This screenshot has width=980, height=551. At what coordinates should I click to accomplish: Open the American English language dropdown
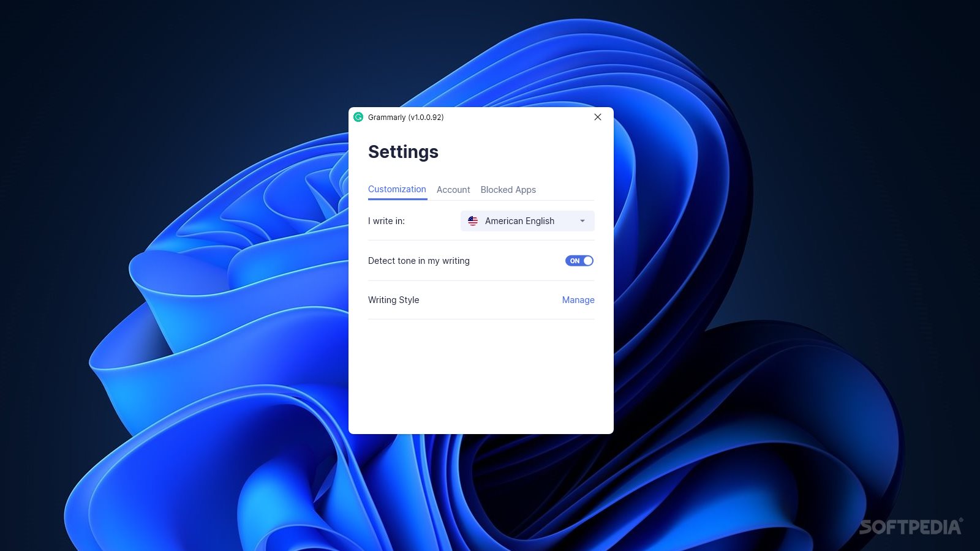tap(527, 221)
